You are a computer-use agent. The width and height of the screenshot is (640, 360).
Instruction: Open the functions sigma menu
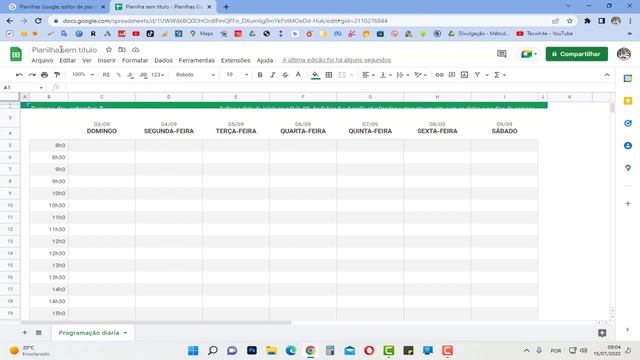point(500,75)
